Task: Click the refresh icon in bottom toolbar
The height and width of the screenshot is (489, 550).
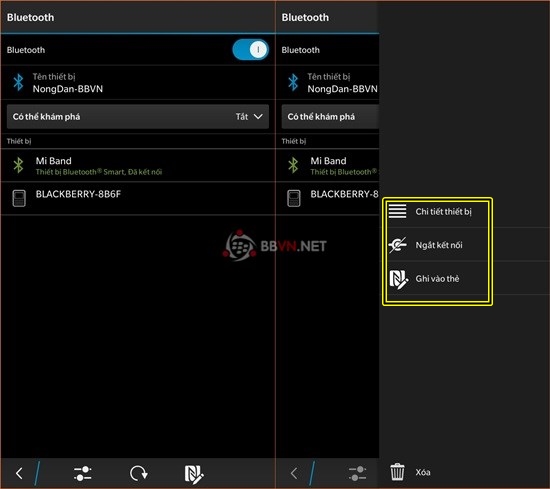Action: point(139,473)
